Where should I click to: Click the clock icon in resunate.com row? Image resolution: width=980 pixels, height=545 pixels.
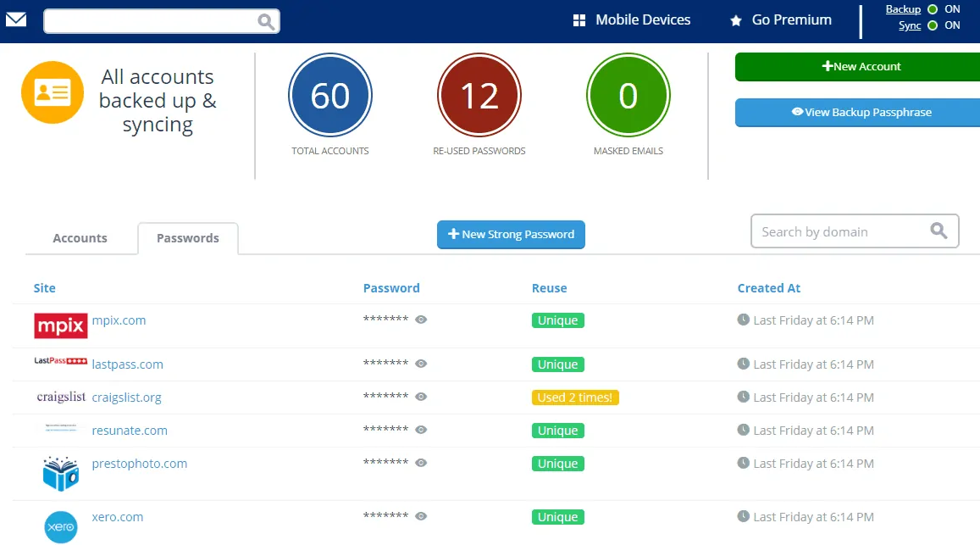743,430
